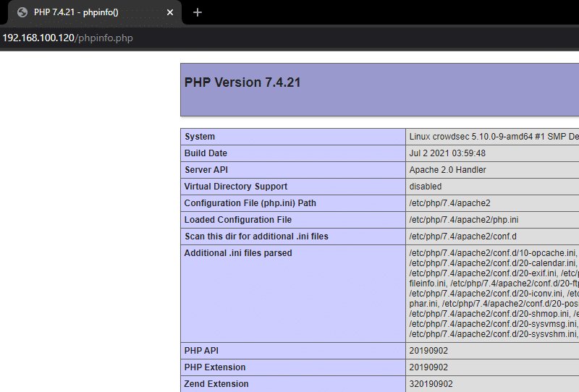This screenshot has width=579, height=392.
Task: Click the Apache 2.0 Handler value
Action: point(447,170)
